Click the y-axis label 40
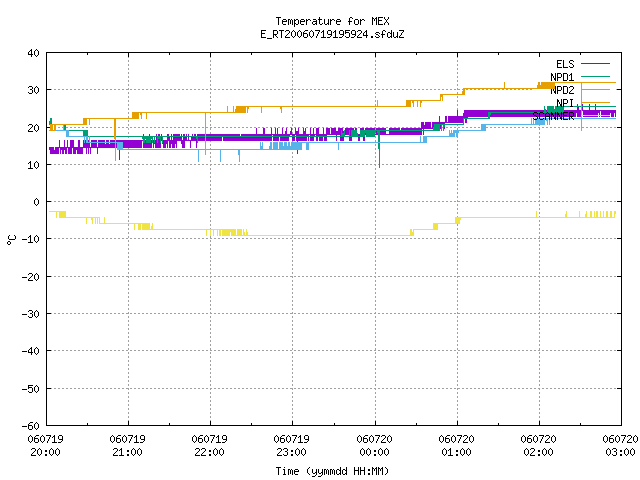 click(33, 53)
